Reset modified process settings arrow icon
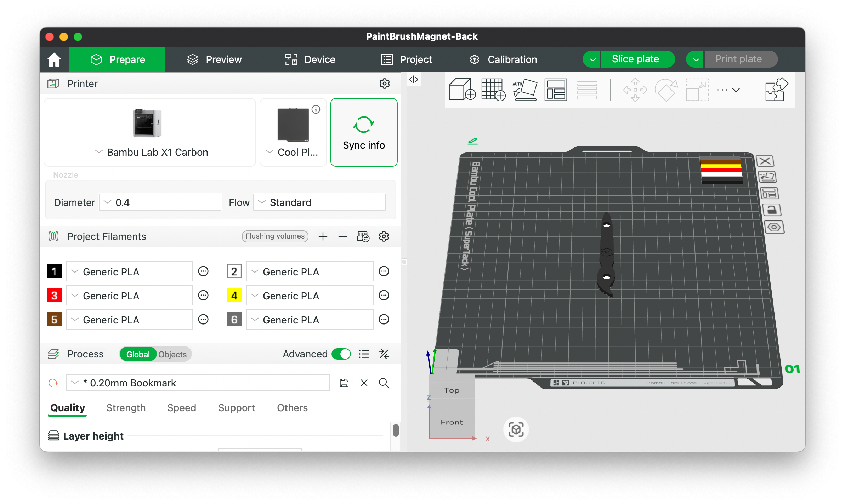Image resolution: width=845 pixels, height=504 pixels. tap(53, 383)
